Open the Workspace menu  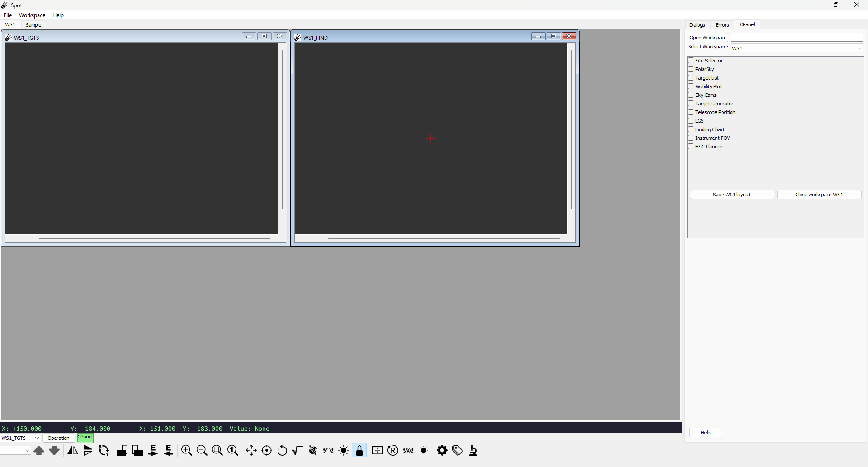click(32, 15)
